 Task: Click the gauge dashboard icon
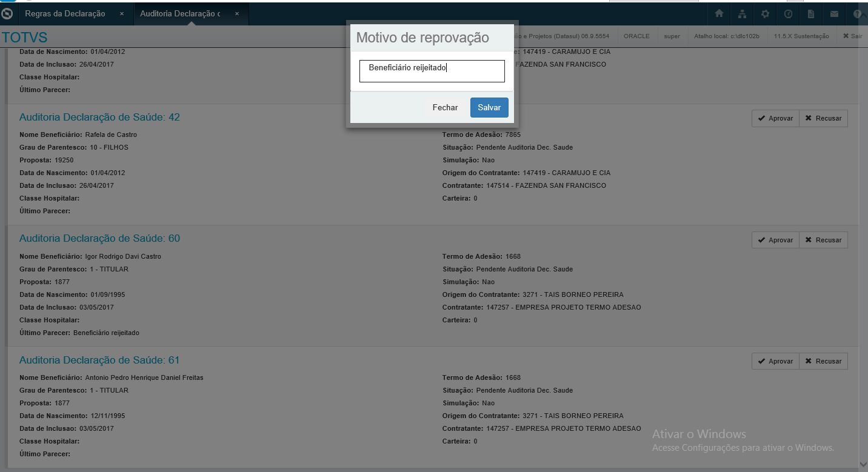788,13
